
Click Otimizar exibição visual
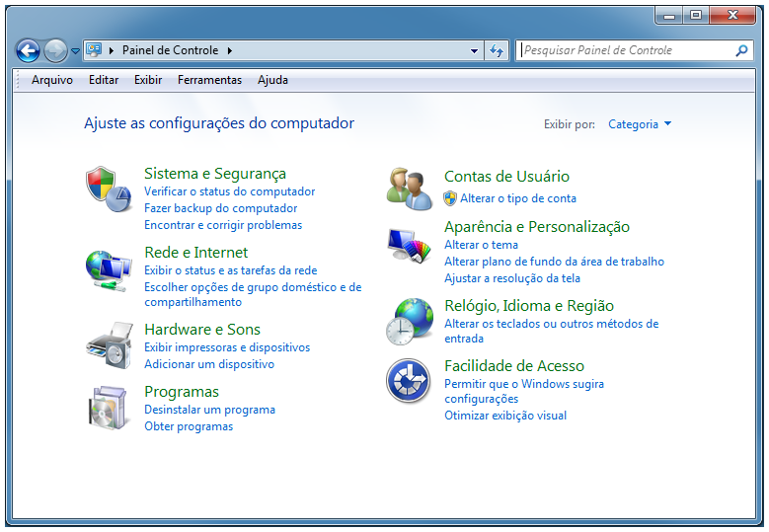pos(505,416)
